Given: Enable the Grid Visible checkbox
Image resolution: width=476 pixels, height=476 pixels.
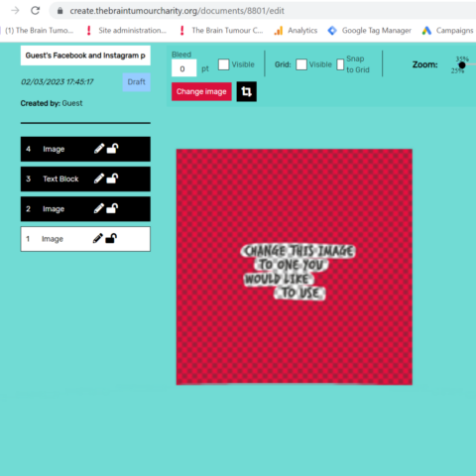Looking at the screenshot, I should pyautogui.click(x=301, y=64).
